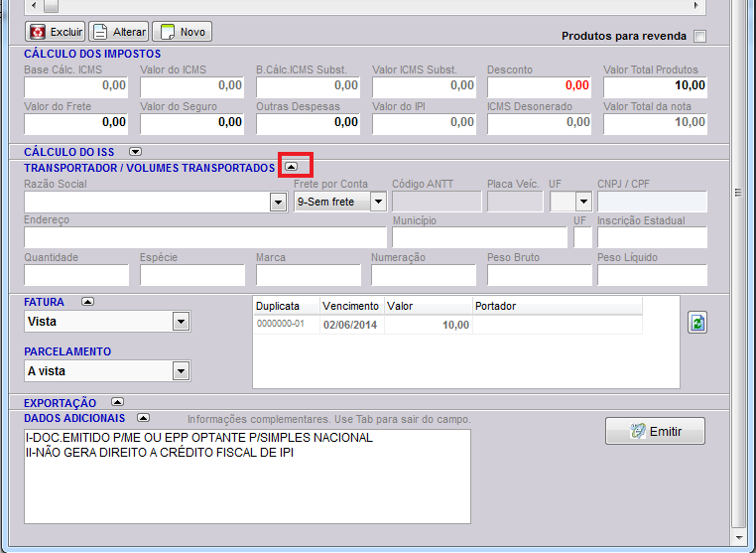Collapse the Fatura section
The width and height of the screenshot is (756, 553).
pos(87,302)
